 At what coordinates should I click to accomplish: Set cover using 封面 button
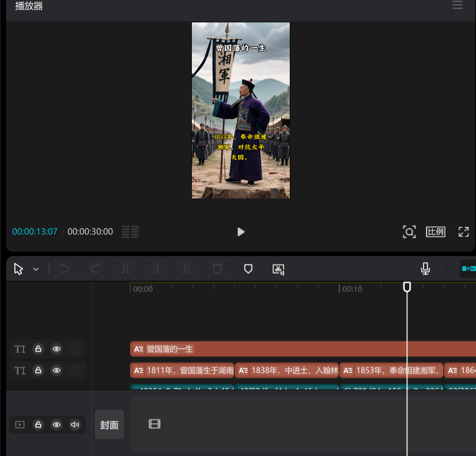109,425
